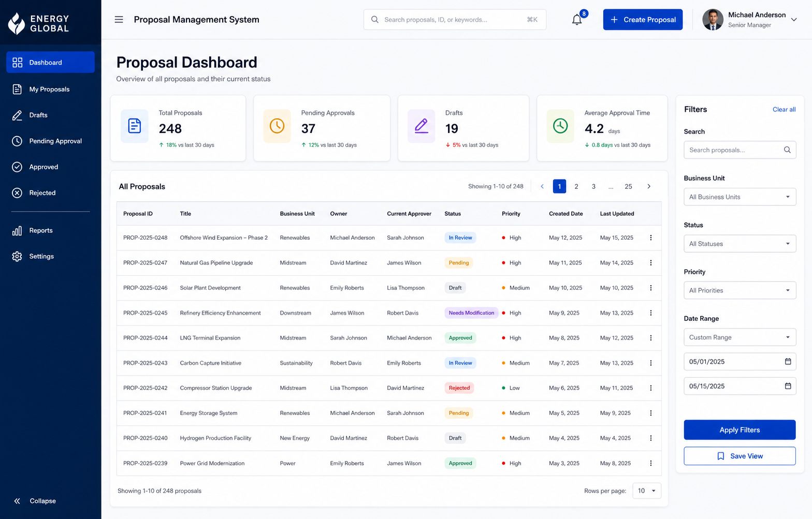This screenshot has width=812, height=519.
Task: Click the 05/15/2025 date field
Action: (740, 386)
